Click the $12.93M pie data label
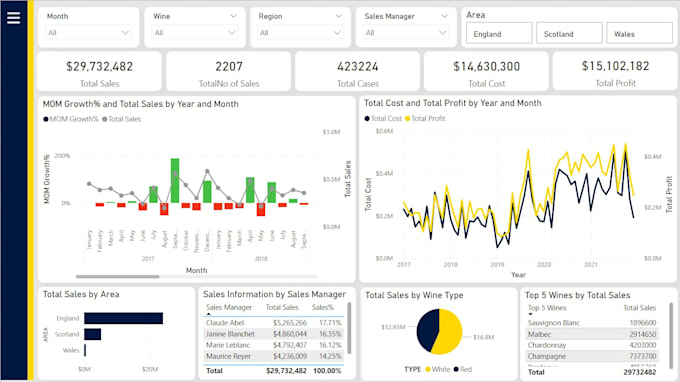Screen dimensions: 680x382 [393, 326]
